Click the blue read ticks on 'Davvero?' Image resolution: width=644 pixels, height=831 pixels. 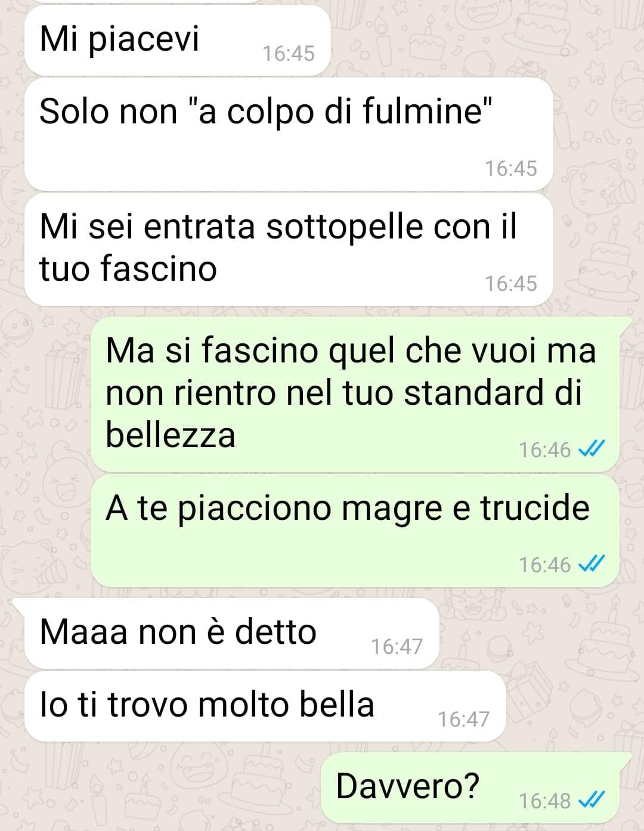pos(593,800)
